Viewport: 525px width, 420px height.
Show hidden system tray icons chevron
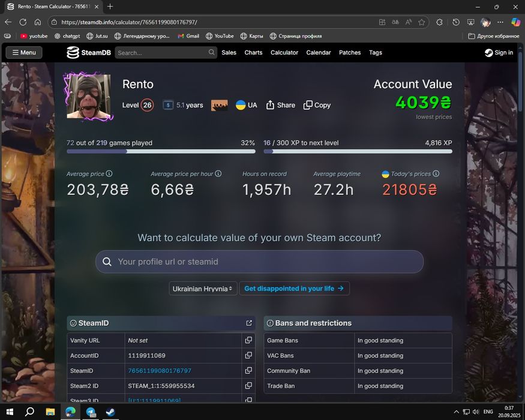click(x=456, y=412)
